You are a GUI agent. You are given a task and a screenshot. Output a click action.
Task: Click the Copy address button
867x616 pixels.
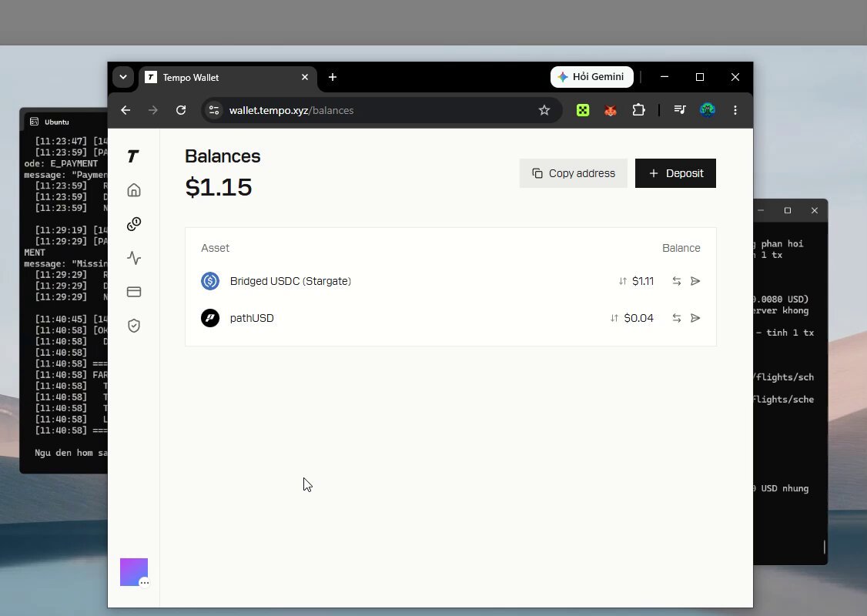pos(574,173)
